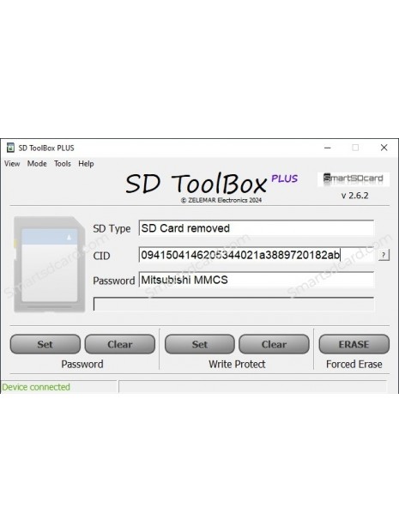Click the Password field showing Mitsubishi MMCS
Viewport: 399px width, 532px height.
click(x=257, y=280)
